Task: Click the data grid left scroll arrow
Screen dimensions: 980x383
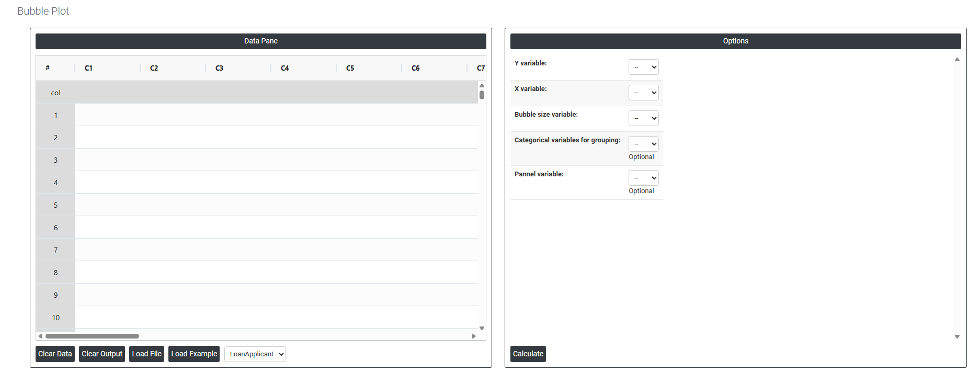Action: 40,336
